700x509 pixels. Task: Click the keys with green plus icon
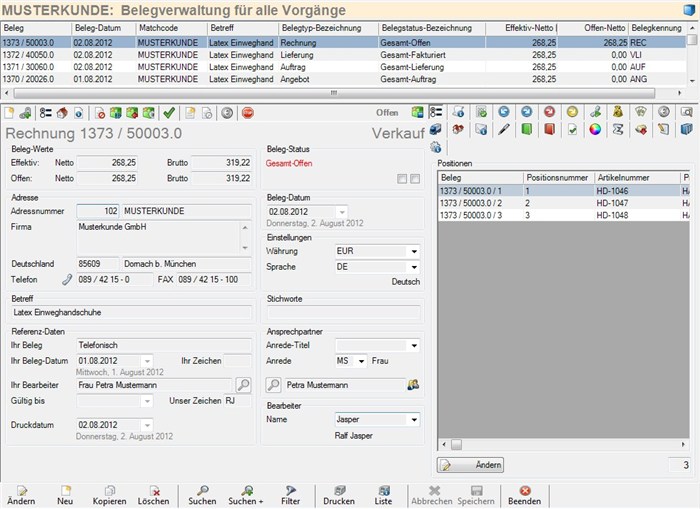[25, 113]
